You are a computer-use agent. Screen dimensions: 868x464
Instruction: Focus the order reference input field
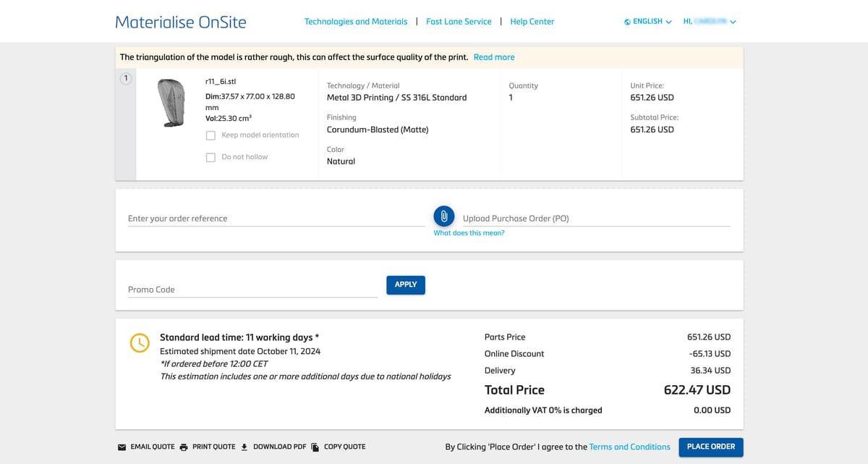coord(276,219)
